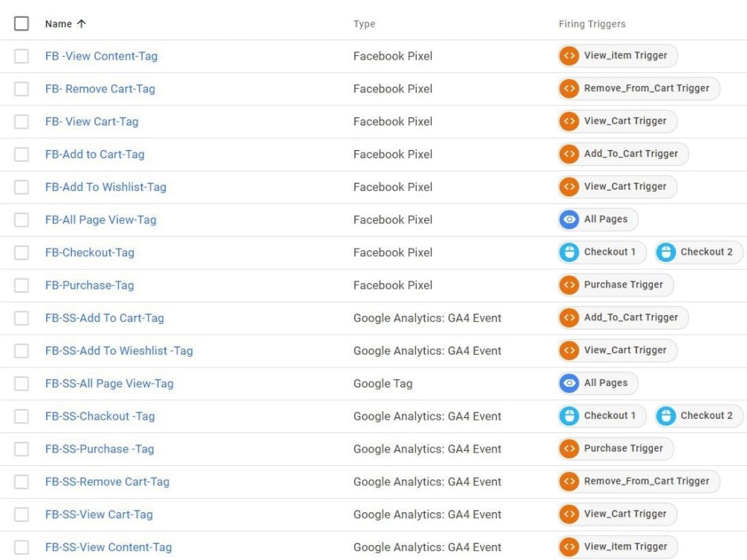Check the FB-SS-View Content-Tag checkbox
This screenshot has height=560, width=747.
(x=22, y=547)
